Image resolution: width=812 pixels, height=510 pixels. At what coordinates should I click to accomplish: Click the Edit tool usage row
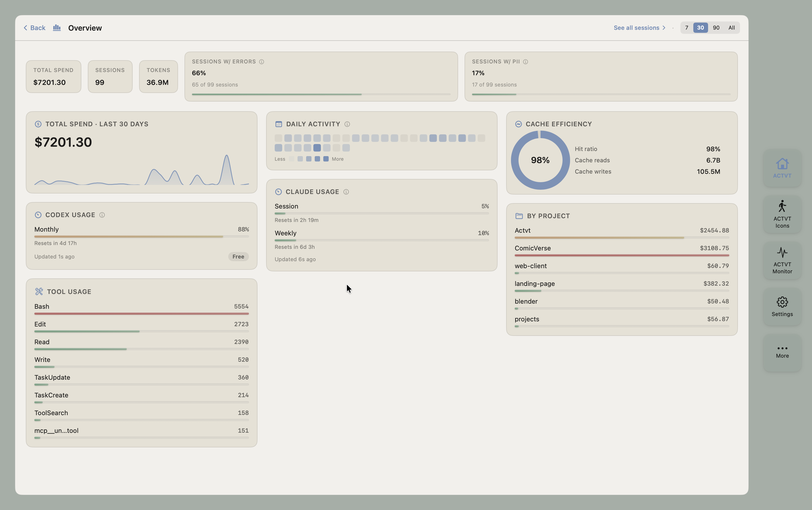pyautogui.click(x=142, y=327)
